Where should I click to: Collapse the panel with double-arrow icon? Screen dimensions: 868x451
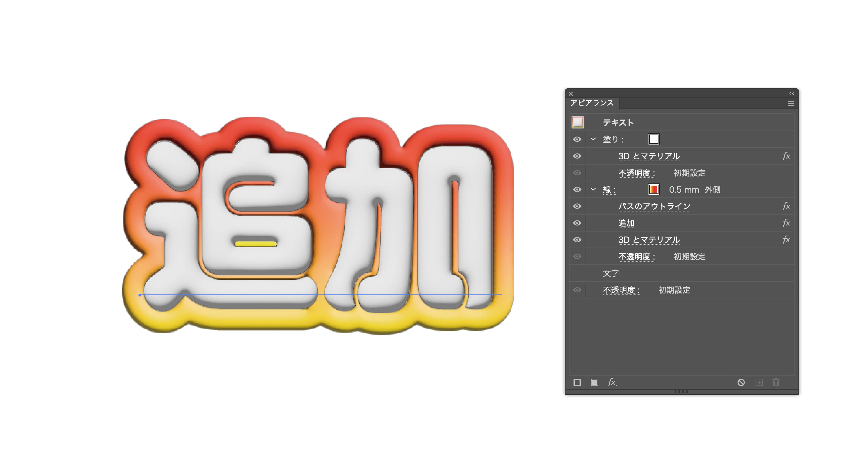click(x=791, y=93)
